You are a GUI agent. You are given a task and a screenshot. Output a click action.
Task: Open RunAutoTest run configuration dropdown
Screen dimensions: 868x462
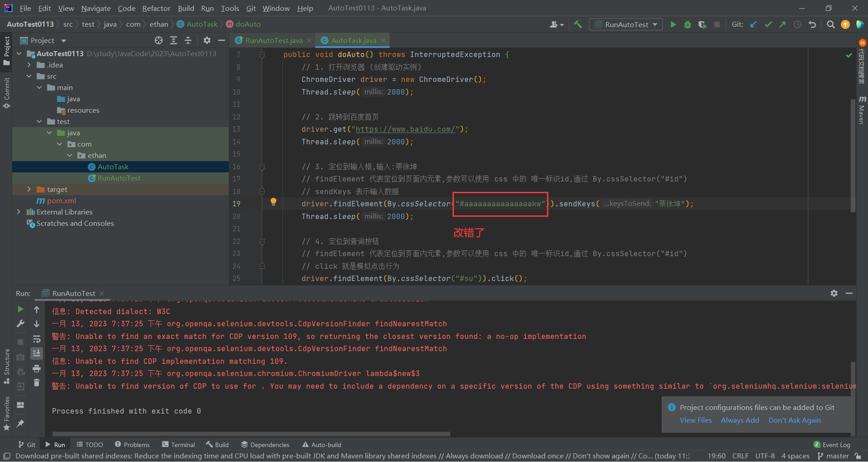(x=626, y=24)
